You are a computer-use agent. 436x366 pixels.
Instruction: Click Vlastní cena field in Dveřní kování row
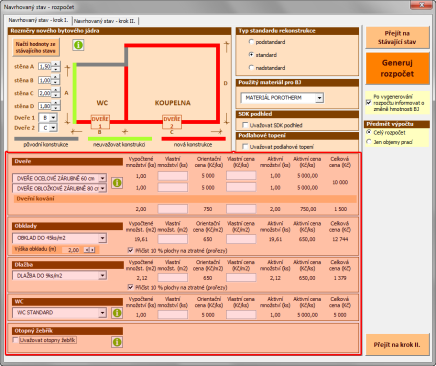241,209
